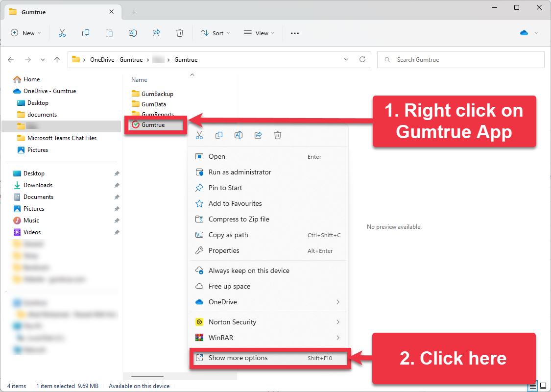Select Compress to Zip file

[268, 220]
